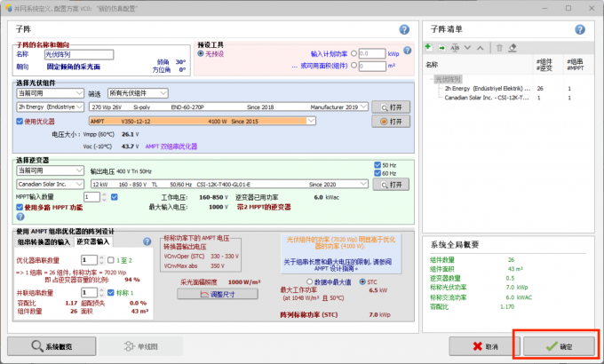Click the MPPT输入数量 value field
The height and width of the screenshot is (364, 604).
[x=91, y=197]
